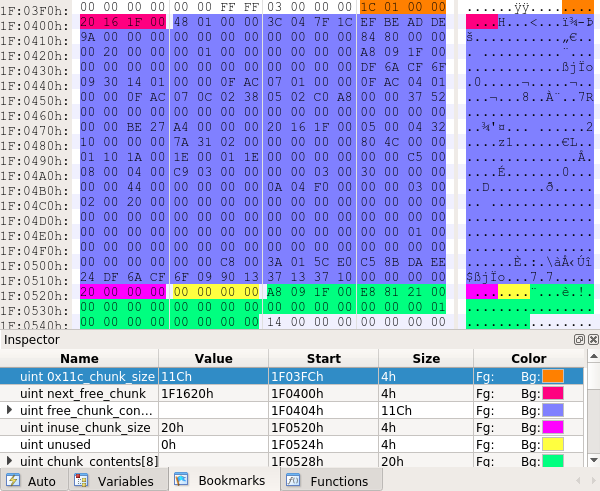The width and height of the screenshot is (600, 491).
Task: Click the Auto tab lightning icon
Action: pos(13,480)
